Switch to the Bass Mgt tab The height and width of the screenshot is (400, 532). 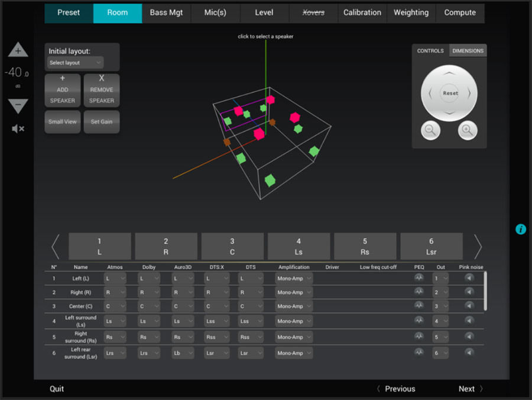click(x=166, y=12)
